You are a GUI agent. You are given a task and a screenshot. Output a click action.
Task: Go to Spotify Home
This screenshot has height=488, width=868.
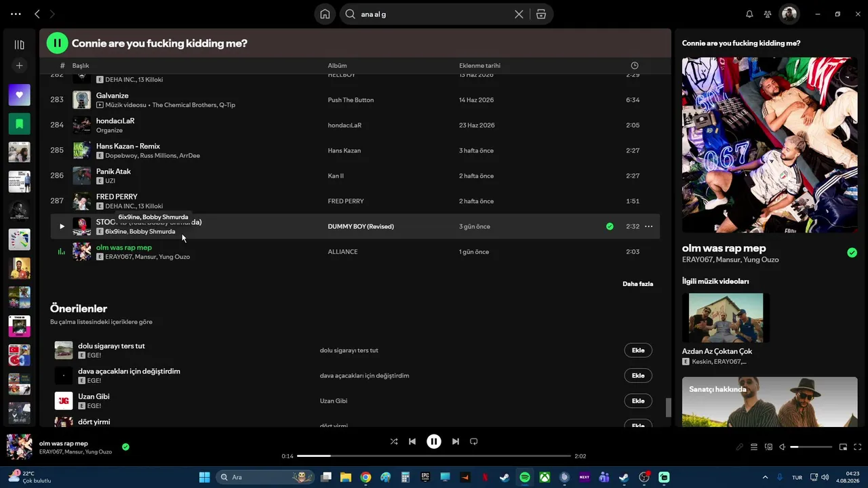pos(325,14)
